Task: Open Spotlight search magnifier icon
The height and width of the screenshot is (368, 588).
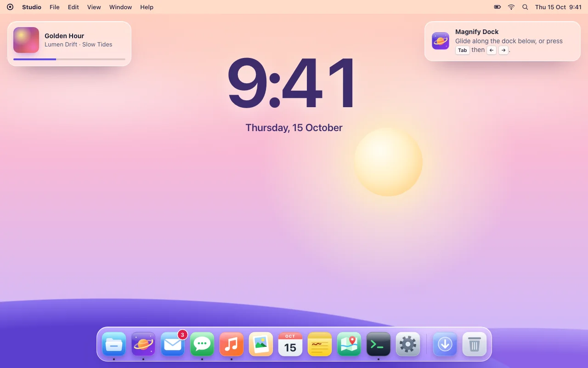Action: pos(525,7)
